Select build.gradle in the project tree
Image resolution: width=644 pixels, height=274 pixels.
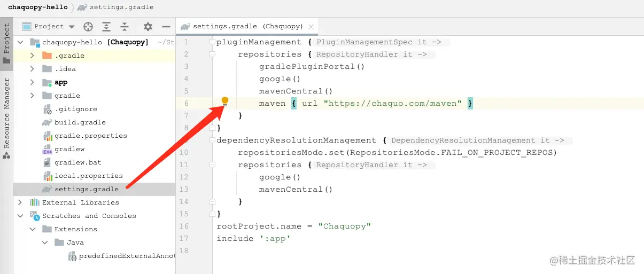(80, 122)
